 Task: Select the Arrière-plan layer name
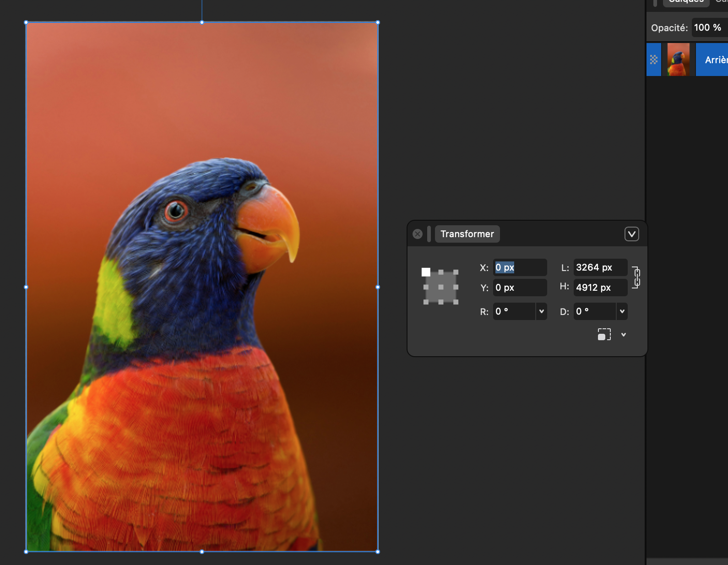(716, 60)
